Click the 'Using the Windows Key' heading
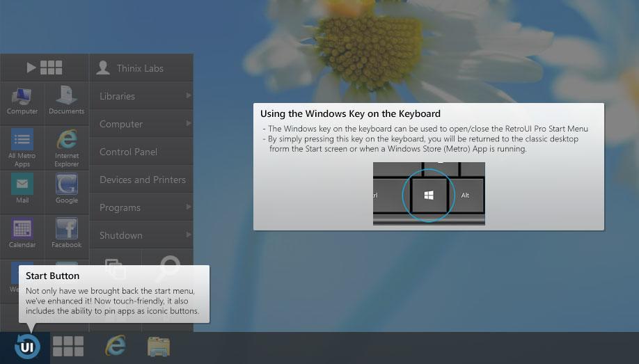639x364 pixels. tap(350, 113)
